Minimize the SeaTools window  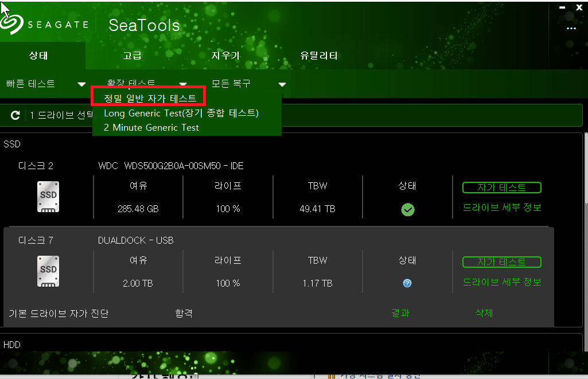[x=562, y=7]
